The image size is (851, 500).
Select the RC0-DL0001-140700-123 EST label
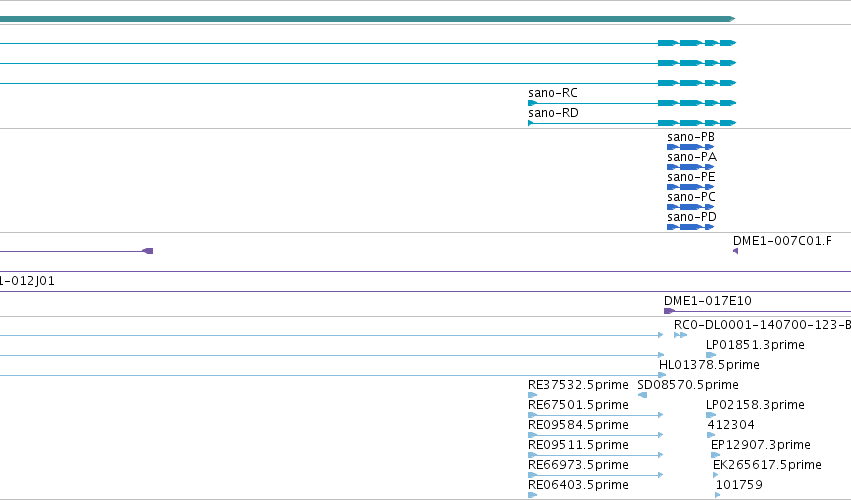pyautogui.click(x=762, y=325)
